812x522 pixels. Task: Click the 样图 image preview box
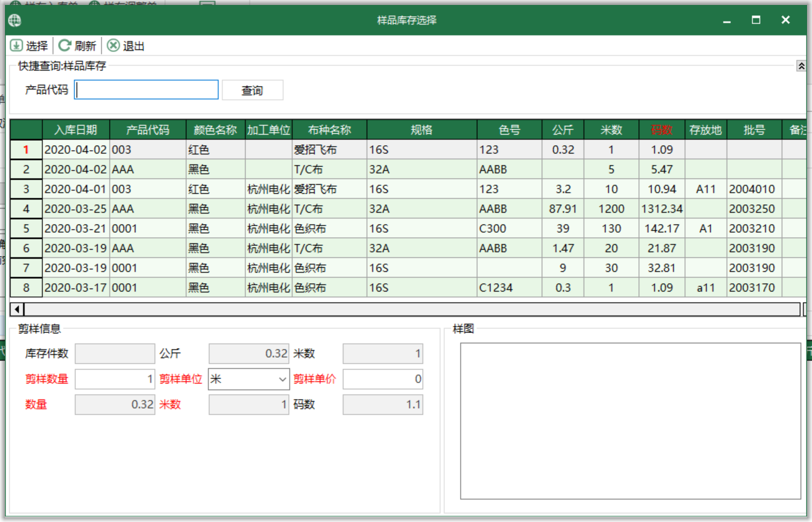point(631,421)
